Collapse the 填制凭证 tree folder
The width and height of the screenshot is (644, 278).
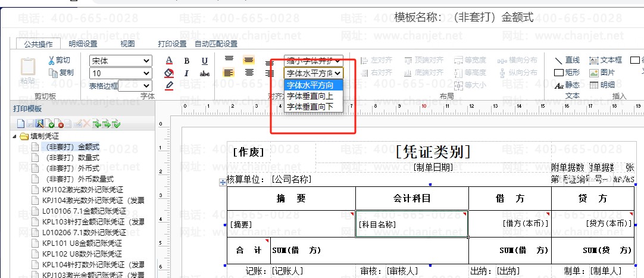15,136
